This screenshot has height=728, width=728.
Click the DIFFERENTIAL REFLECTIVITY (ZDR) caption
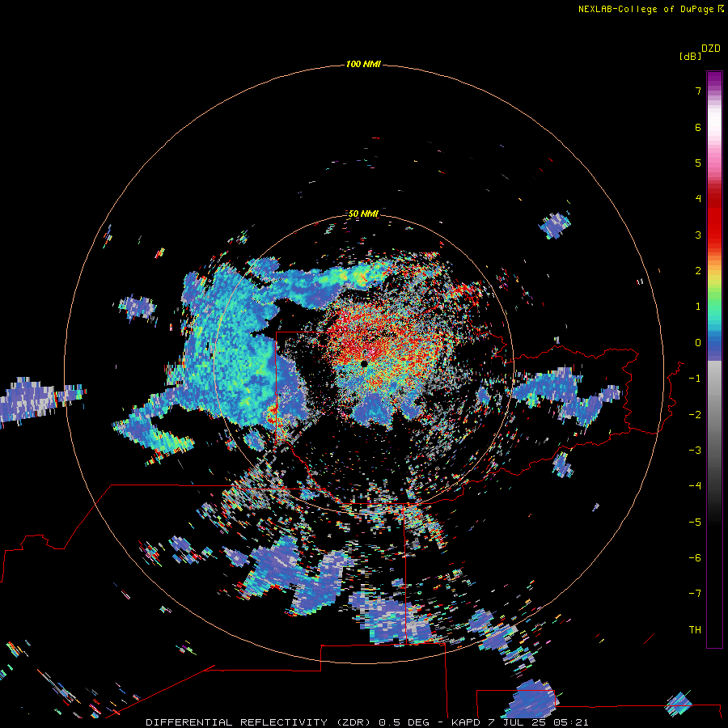click(258, 722)
